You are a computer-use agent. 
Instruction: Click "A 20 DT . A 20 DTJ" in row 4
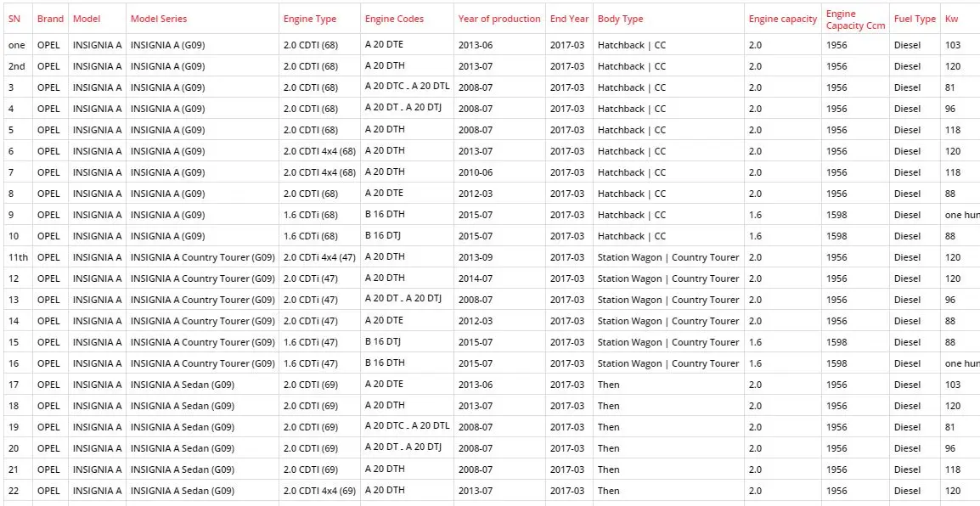[403, 108]
